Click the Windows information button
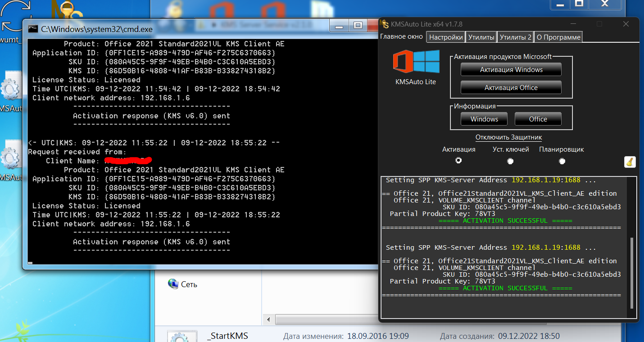The height and width of the screenshot is (342, 644). (x=484, y=119)
